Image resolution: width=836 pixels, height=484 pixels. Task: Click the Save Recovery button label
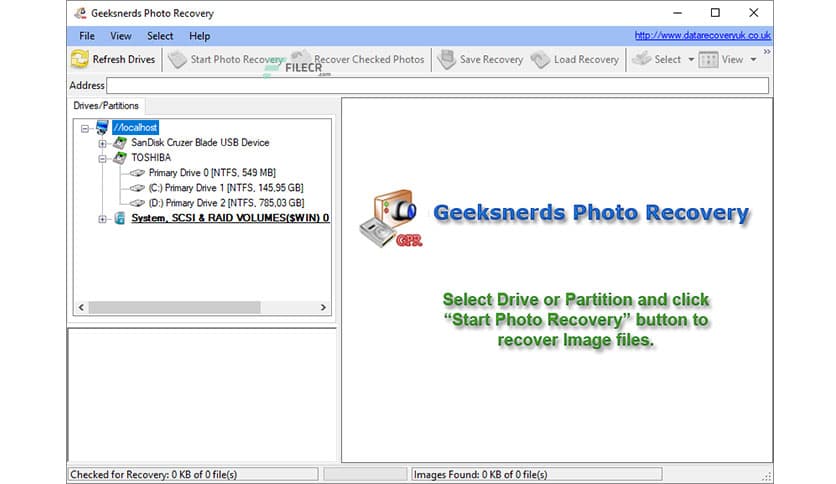491,59
